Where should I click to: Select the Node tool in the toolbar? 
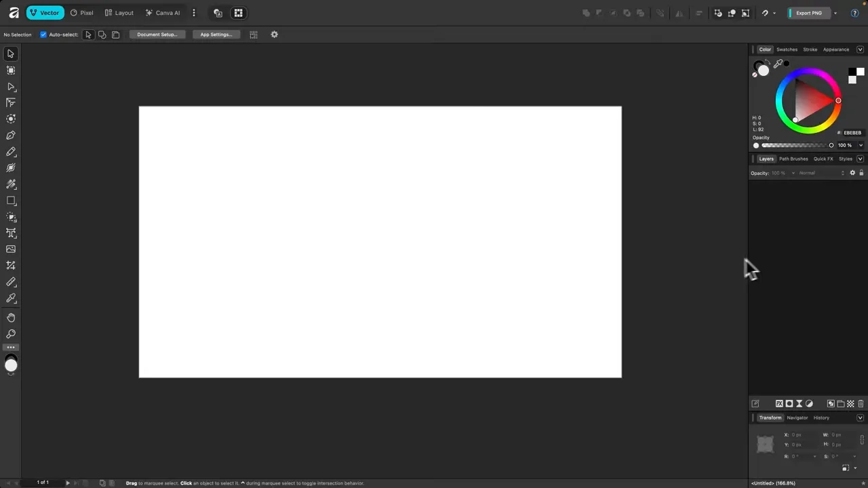pyautogui.click(x=11, y=87)
